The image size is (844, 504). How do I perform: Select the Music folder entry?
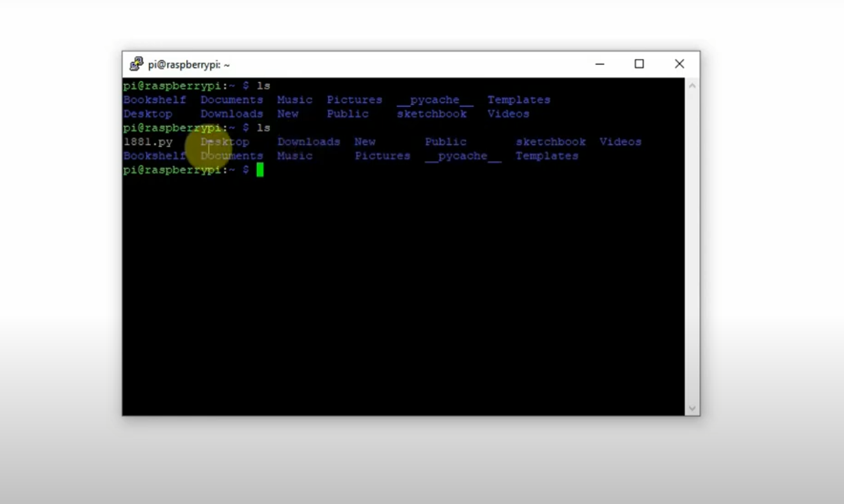click(294, 99)
